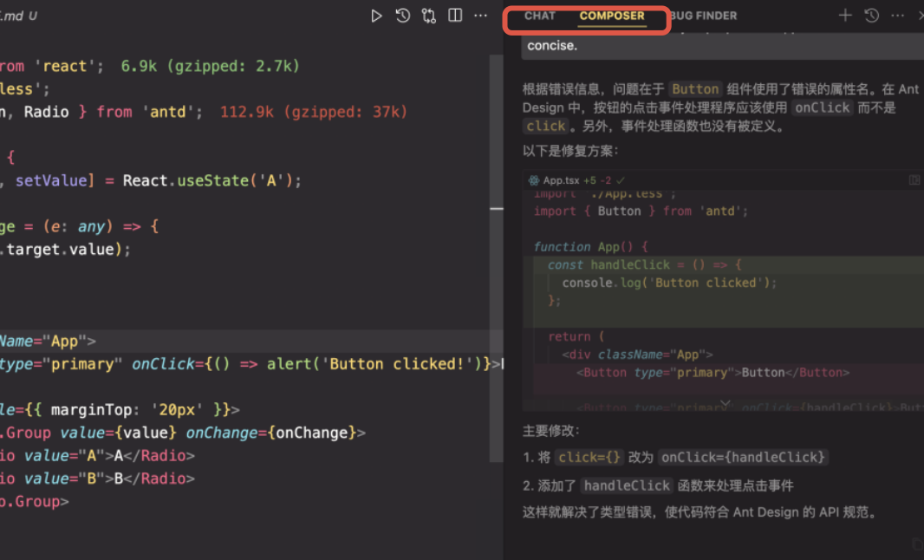Image resolution: width=924 pixels, height=560 pixels.
Task: Open composer history clock icon in AI panel
Action: point(872,16)
